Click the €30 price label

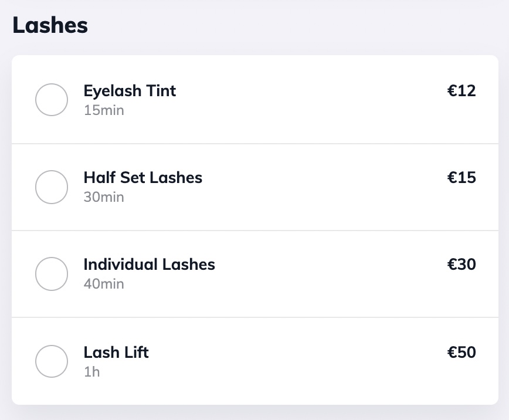[462, 265]
